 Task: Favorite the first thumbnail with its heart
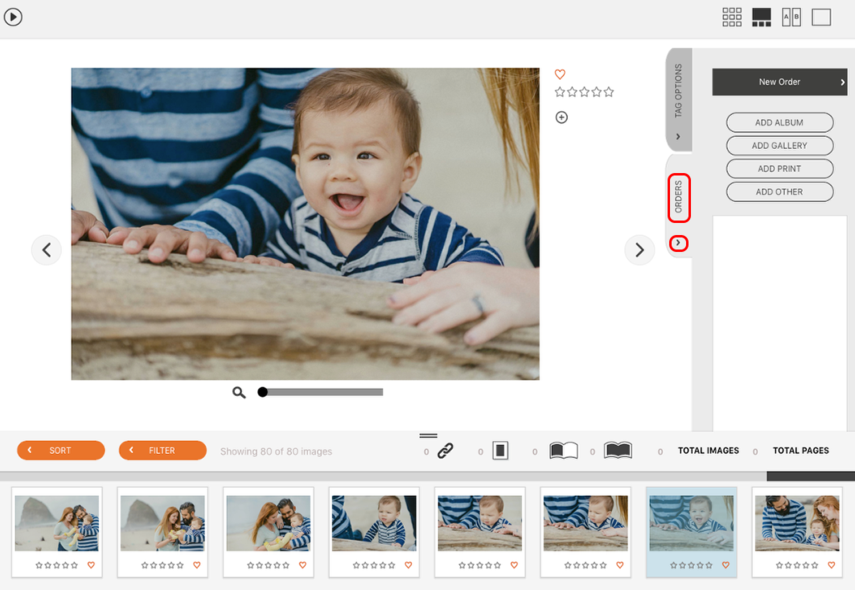(x=91, y=565)
